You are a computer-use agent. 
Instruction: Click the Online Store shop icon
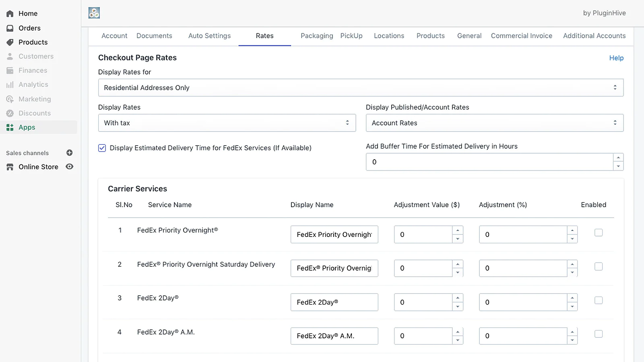point(10,167)
